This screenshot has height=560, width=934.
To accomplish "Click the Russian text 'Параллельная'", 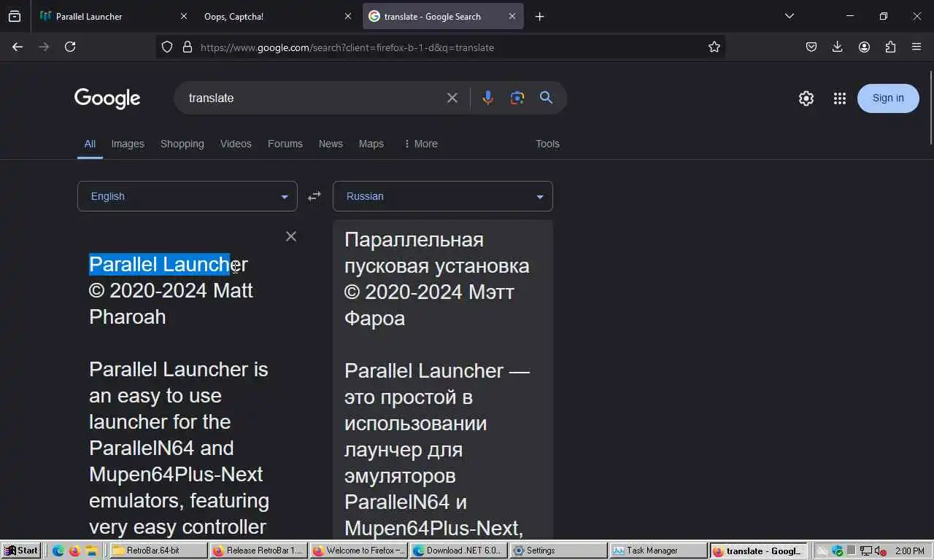I will [414, 239].
